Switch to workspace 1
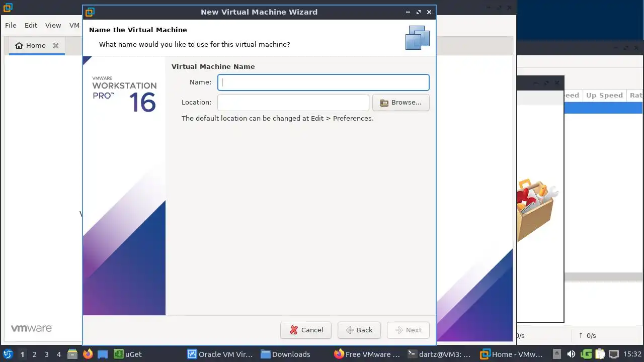This screenshot has height=362, width=644. point(22,354)
